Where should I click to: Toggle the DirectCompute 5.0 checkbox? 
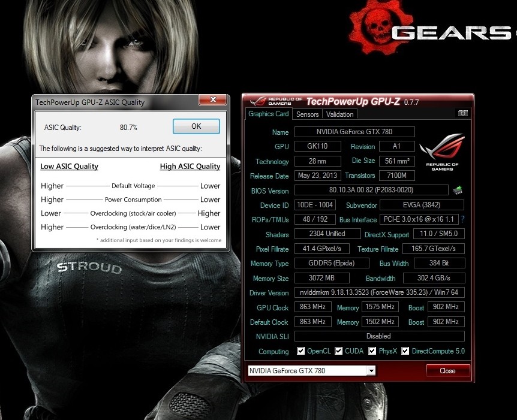[405, 351]
